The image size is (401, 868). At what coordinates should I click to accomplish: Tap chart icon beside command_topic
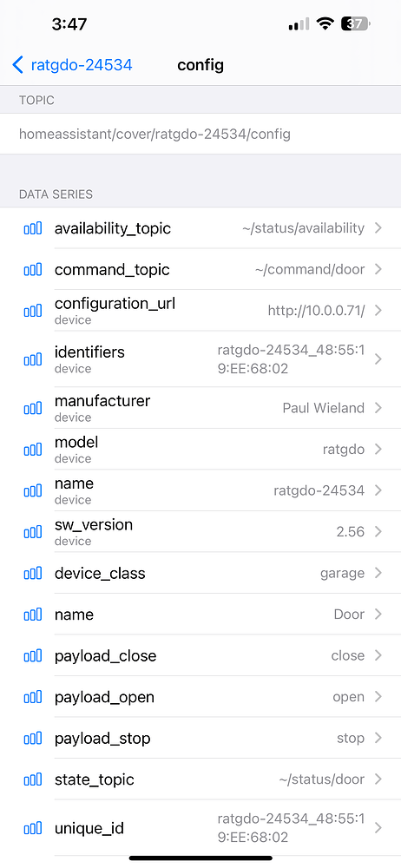coord(33,270)
